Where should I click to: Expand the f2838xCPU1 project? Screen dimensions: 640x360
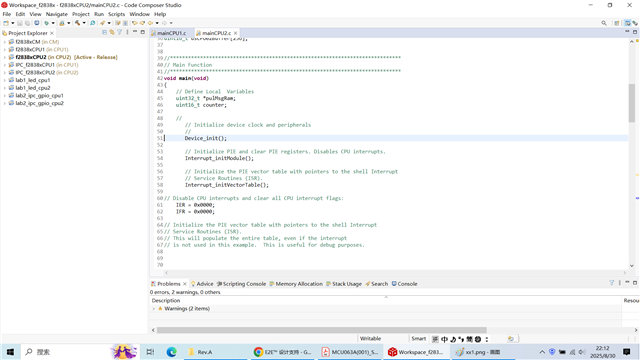(x=4, y=50)
